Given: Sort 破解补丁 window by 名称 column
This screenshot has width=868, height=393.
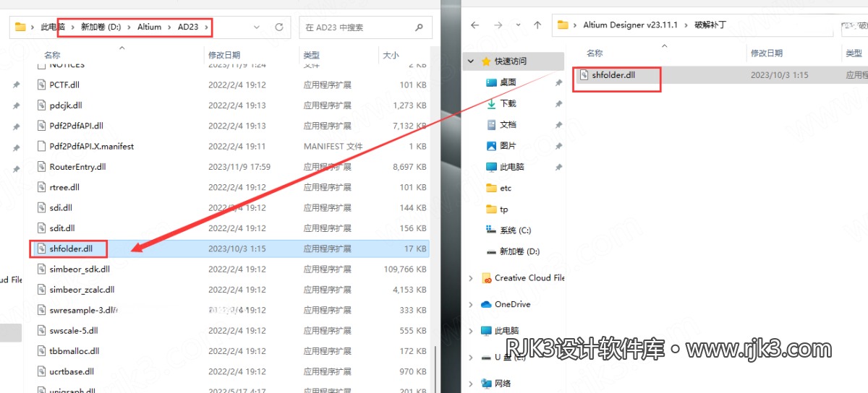Looking at the screenshot, I should pos(595,53).
